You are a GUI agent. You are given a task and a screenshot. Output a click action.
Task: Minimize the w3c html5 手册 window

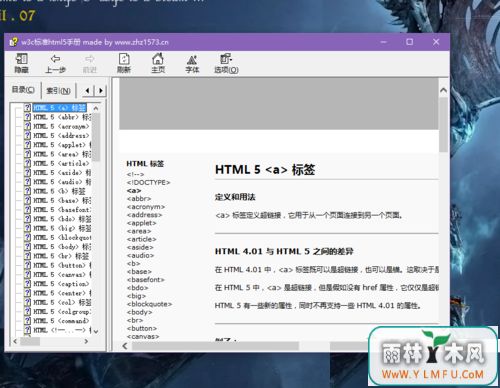point(384,42)
